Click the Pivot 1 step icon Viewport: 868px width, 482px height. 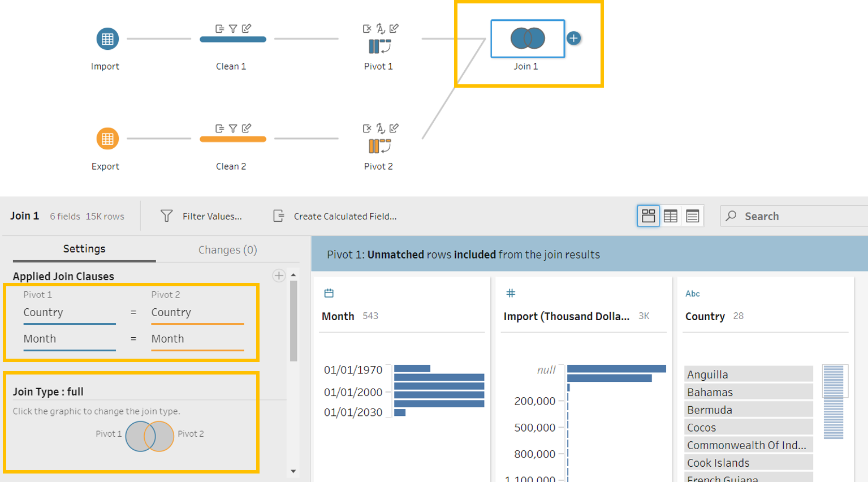(379, 46)
